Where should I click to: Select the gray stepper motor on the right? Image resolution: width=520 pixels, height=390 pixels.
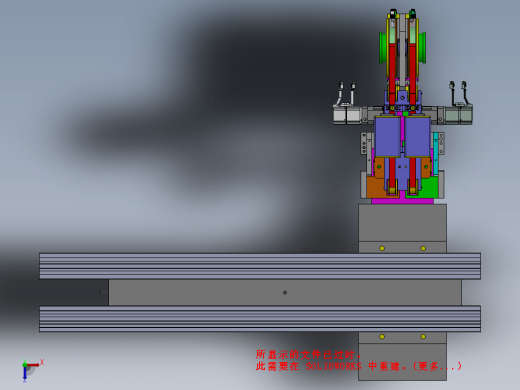pyautogui.click(x=458, y=115)
